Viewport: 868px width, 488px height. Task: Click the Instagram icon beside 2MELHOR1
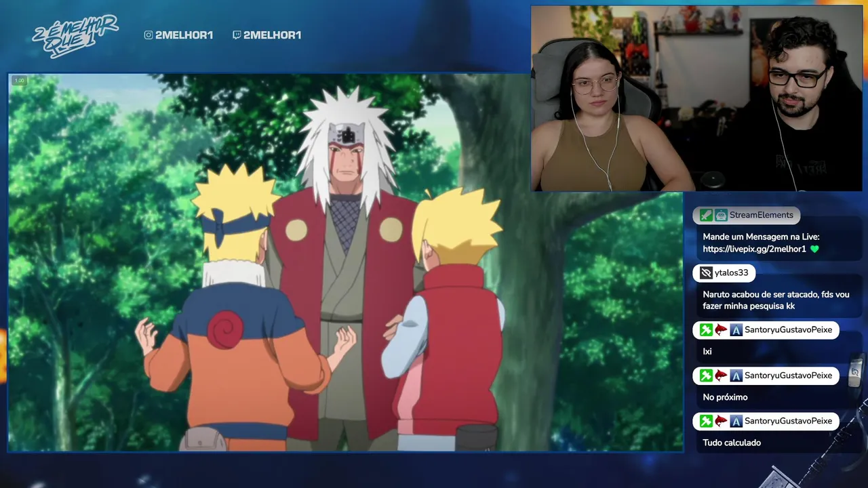click(x=149, y=35)
